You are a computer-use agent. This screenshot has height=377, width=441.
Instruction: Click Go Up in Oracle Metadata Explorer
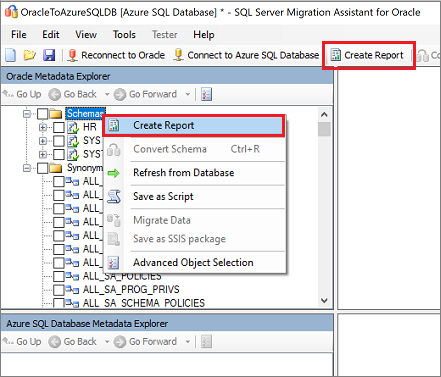(x=22, y=94)
